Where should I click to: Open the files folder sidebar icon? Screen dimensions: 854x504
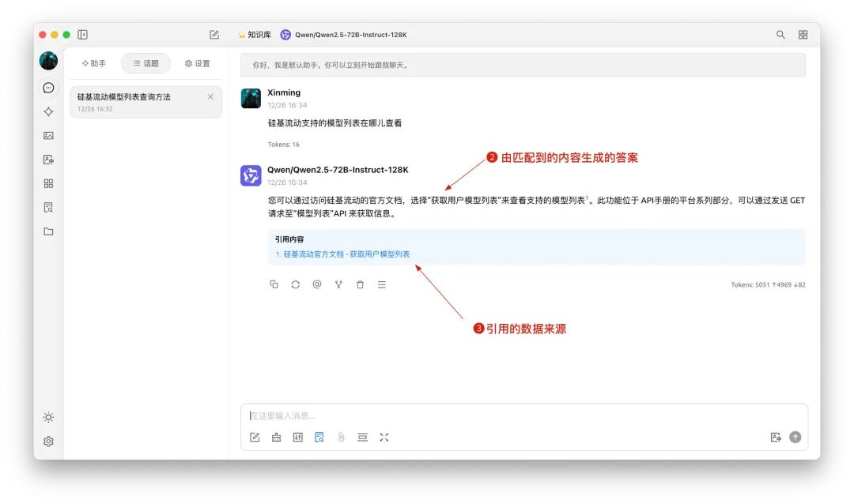pos(48,231)
